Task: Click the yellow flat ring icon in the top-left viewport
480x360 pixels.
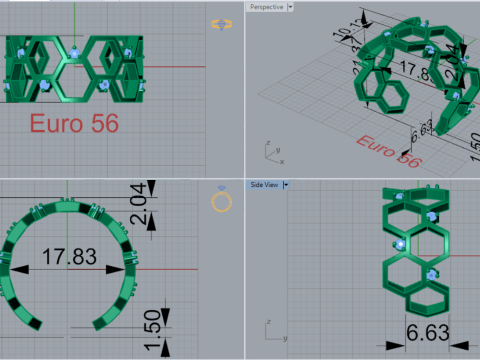Action: (x=222, y=24)
